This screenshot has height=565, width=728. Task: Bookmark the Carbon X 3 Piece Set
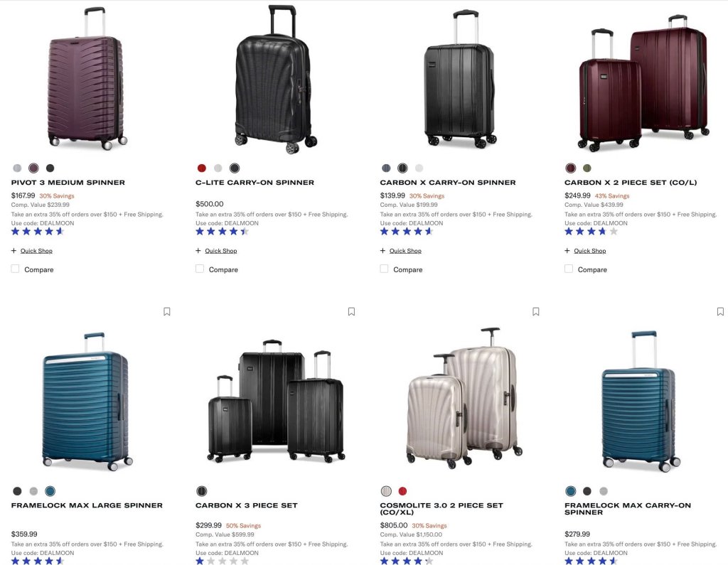[x=351, y=311]
